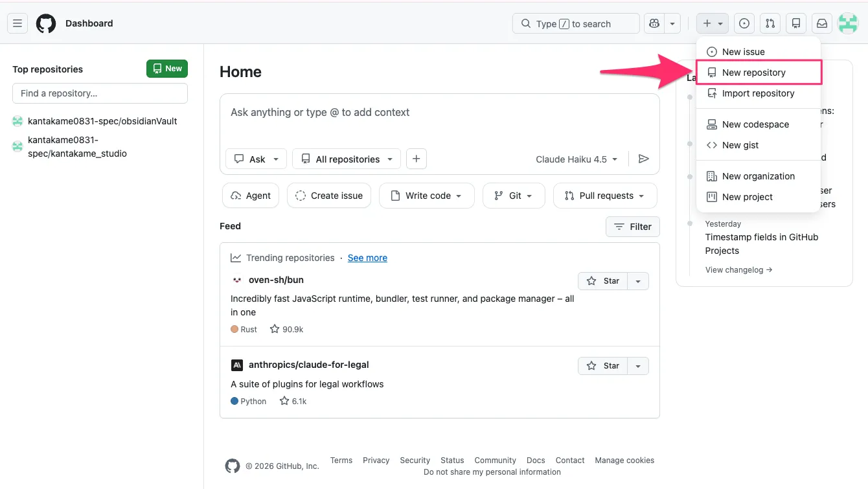Open the Pull requests icon in header

pyautogui.click(x=770, y=24)
